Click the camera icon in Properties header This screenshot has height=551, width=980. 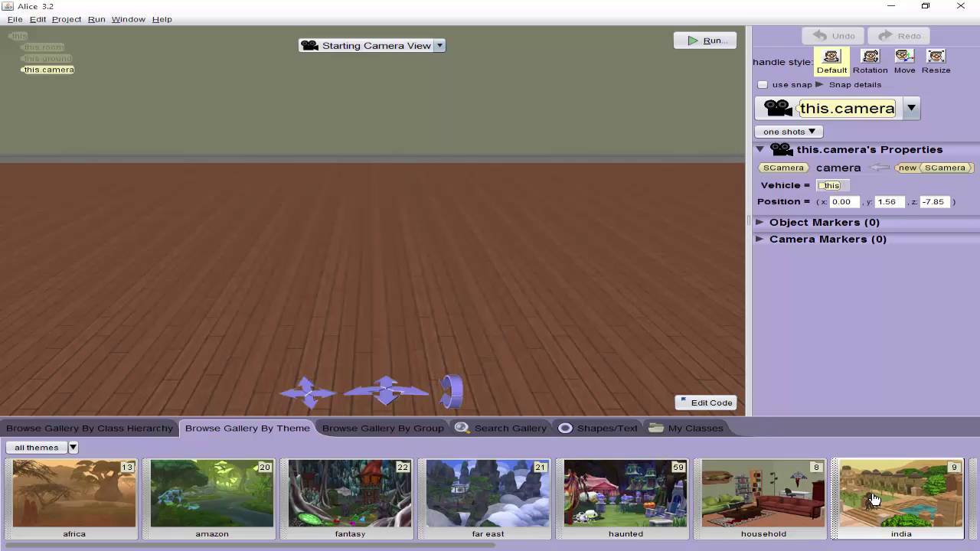pos(781,150)
